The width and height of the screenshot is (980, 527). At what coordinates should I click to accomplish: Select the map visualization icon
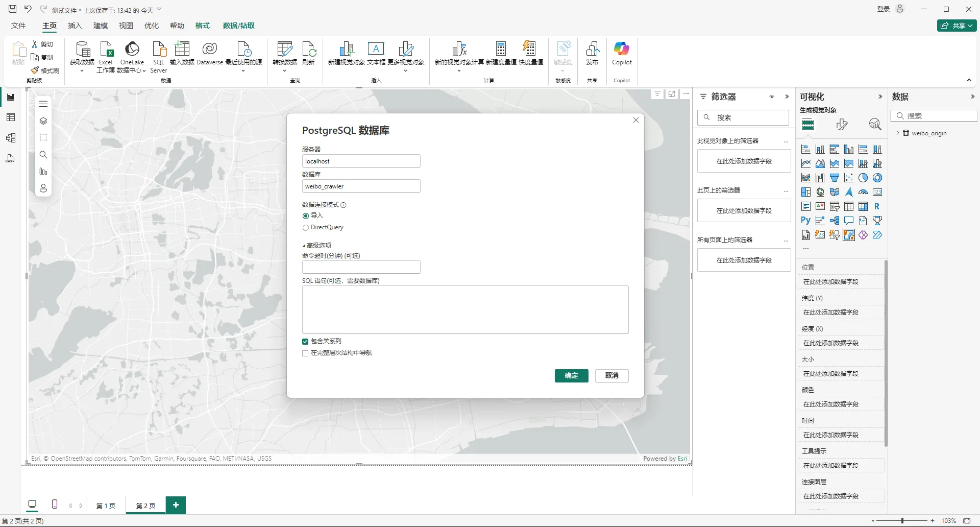click(820, 191)
